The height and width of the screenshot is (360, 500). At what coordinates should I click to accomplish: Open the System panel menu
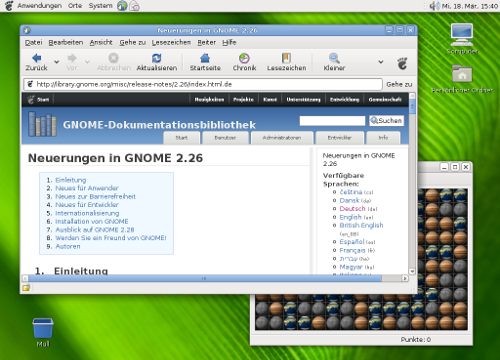pyautogui.click(x=100, y=6)
